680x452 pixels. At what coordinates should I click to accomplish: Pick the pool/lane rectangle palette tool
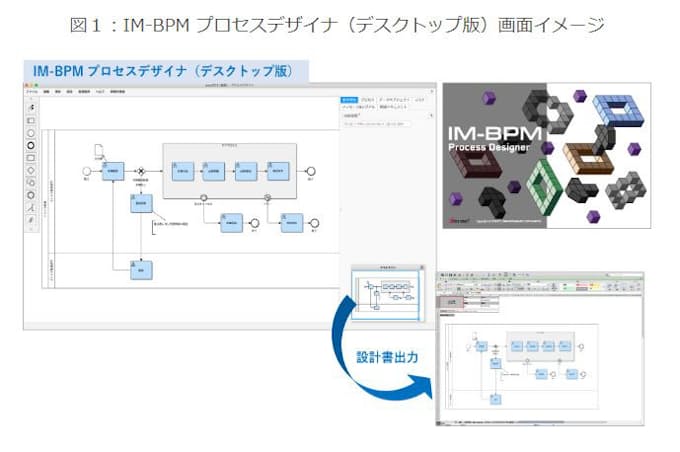coord(30,120)
